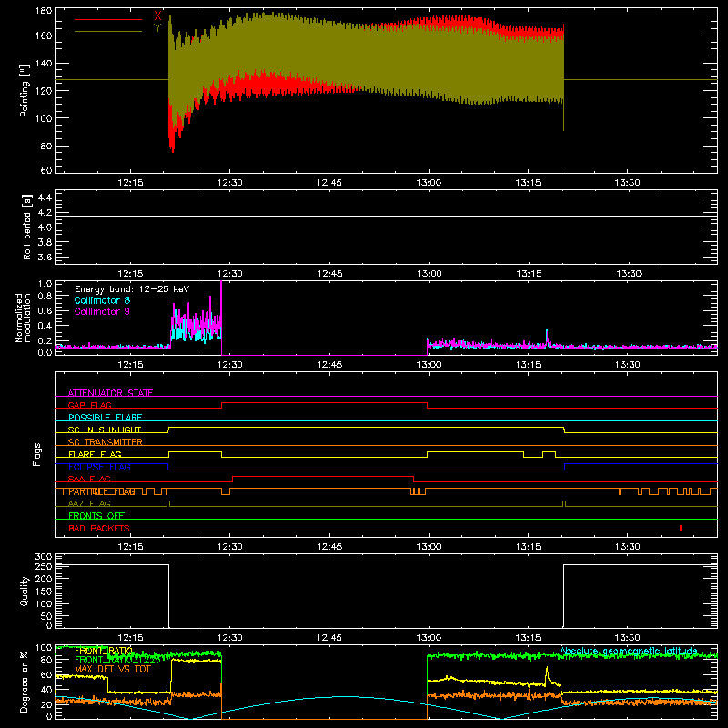Click the FRONTS_OFF flag label
Screen dimensions: 728x728
[96, 516]
